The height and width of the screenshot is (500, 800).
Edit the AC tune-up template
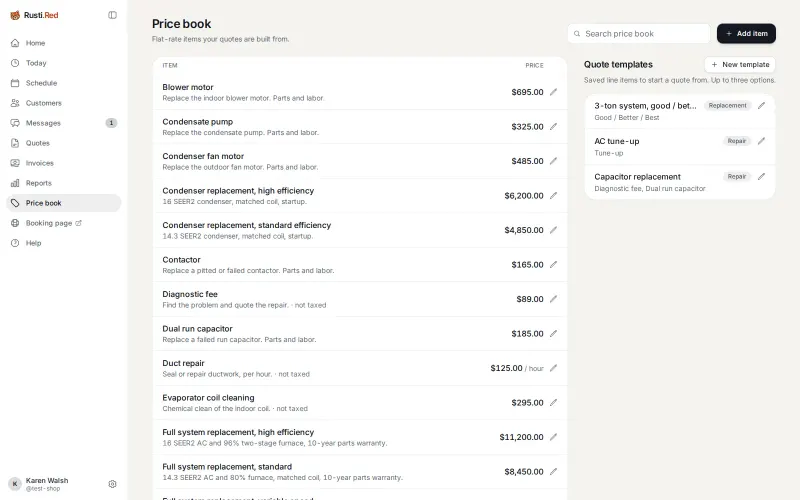(x=761, y=141)
